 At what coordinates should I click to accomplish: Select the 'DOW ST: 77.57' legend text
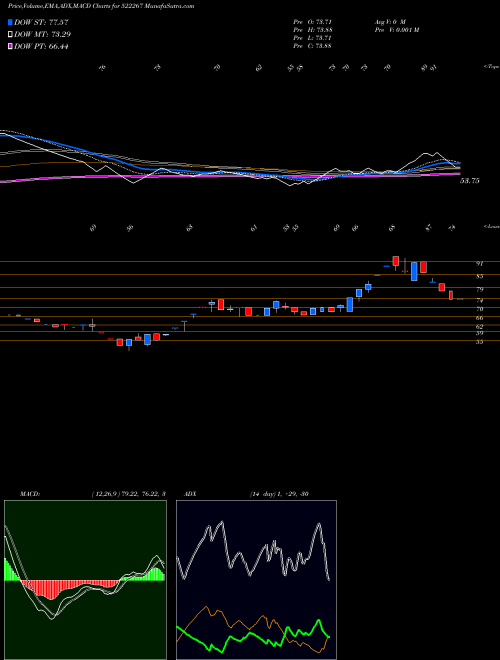click(41, 22)
